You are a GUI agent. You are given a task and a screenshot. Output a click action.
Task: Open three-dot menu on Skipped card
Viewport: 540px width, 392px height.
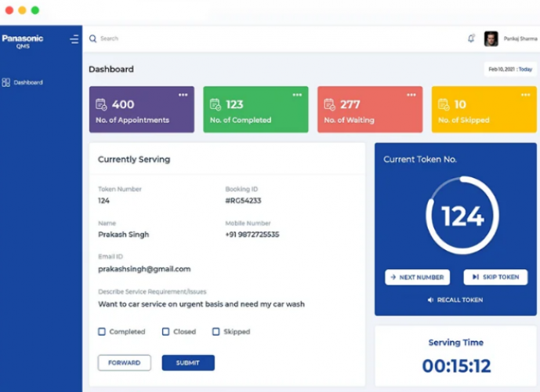525,95
